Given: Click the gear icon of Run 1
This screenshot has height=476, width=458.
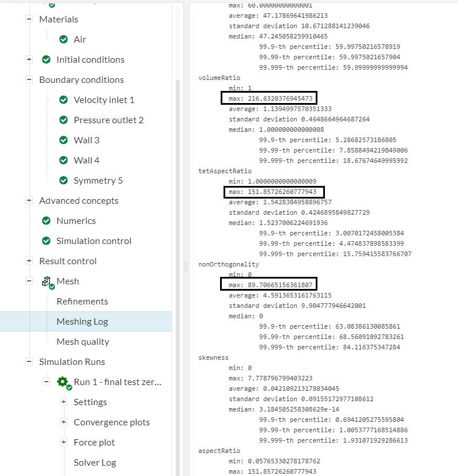Looking at the screenshot, I should pos(64,383).
